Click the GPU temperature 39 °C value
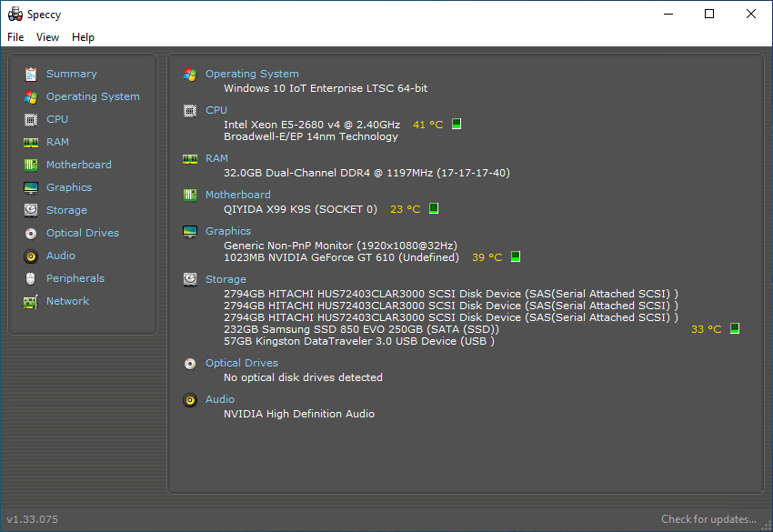This screenshot has height=532, width=773. pyautogui.click(x=487, y=257)
